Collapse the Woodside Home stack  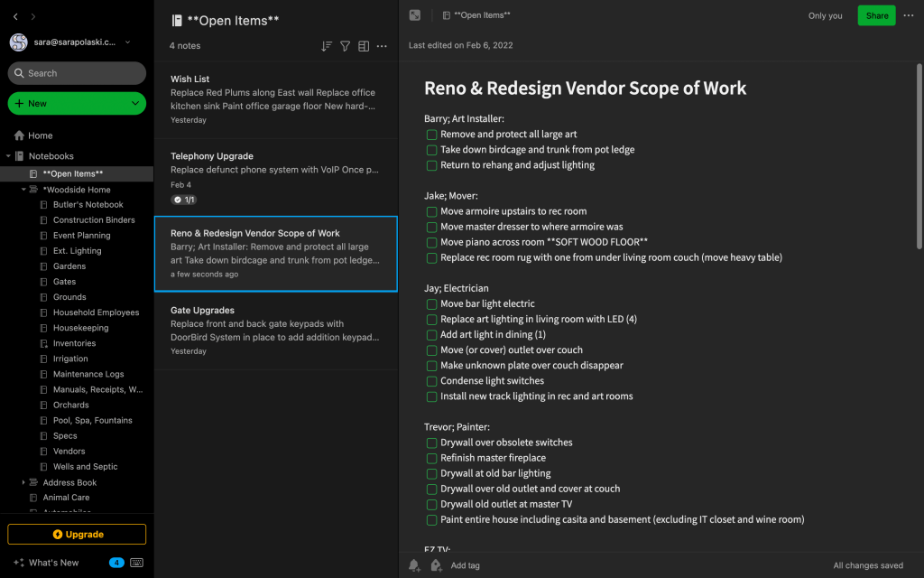coord(24,190)
